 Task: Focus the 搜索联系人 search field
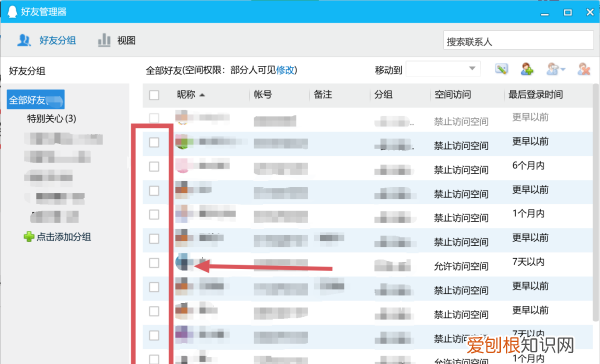click(x=518, y=40)
